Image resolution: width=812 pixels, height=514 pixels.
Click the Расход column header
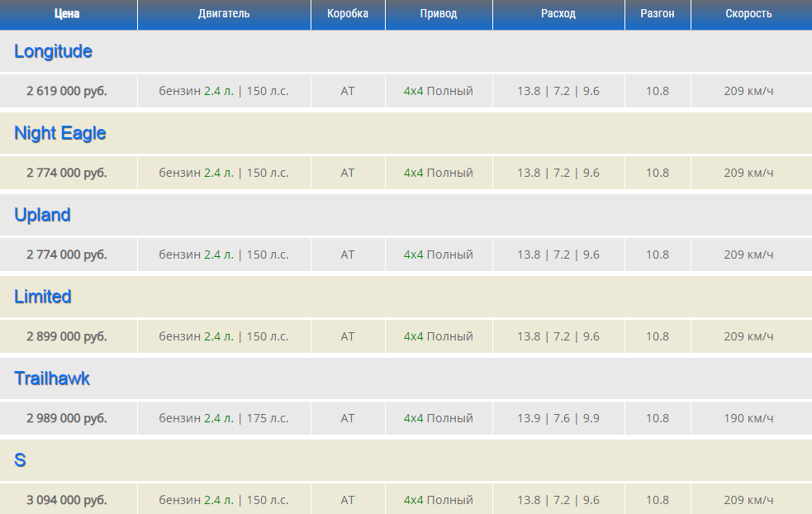558,14
